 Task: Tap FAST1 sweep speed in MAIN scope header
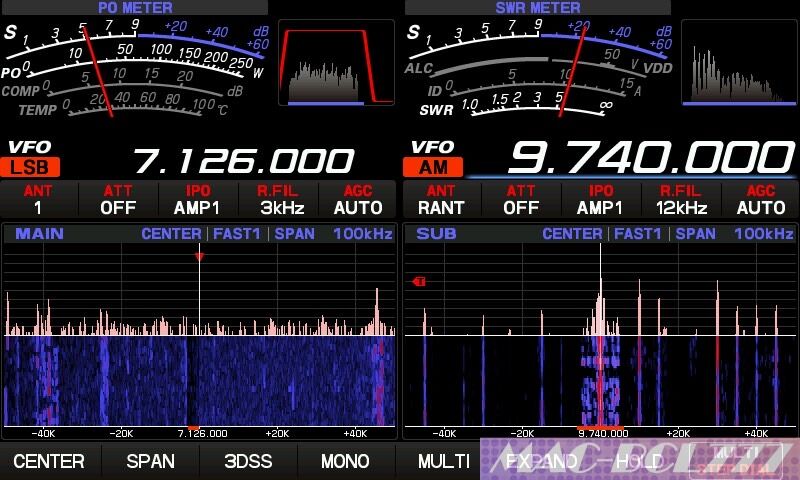(x=237, y=234)
